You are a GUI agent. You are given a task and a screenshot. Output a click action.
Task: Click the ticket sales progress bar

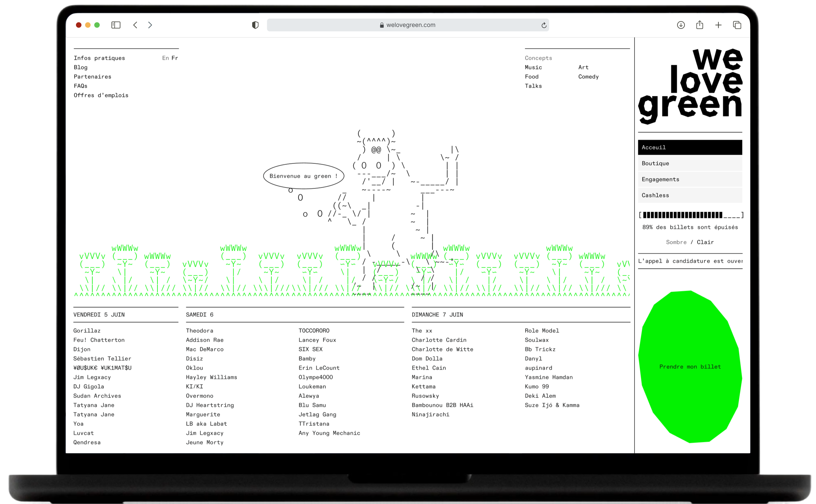(691, 215)
